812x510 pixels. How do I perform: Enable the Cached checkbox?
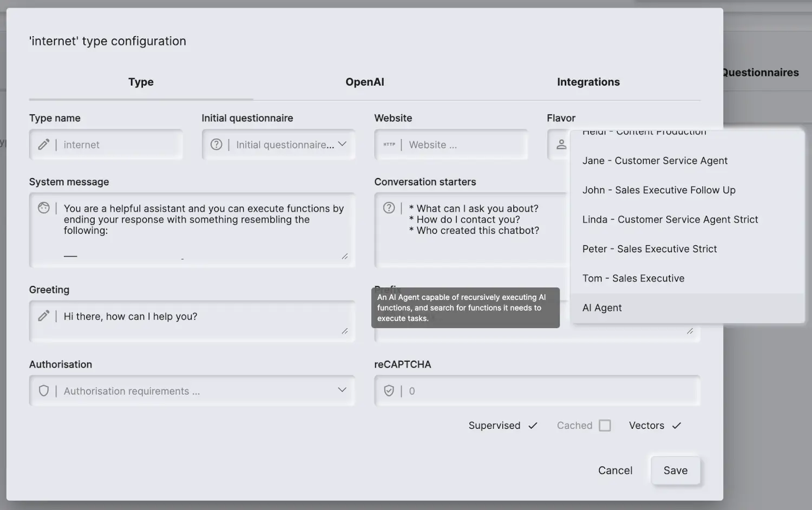point(606,425)
